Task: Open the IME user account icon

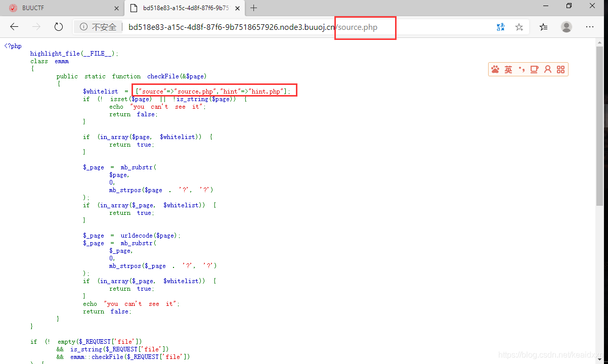Action: click(x=547, y=70)
